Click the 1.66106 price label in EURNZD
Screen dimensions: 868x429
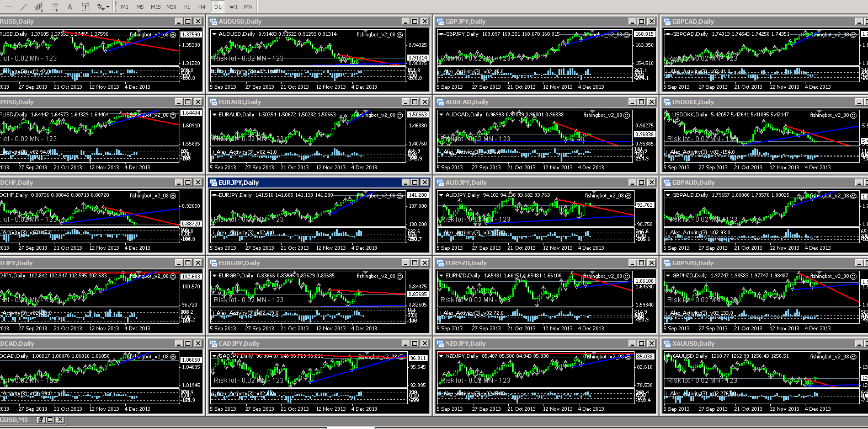point(645,281)
